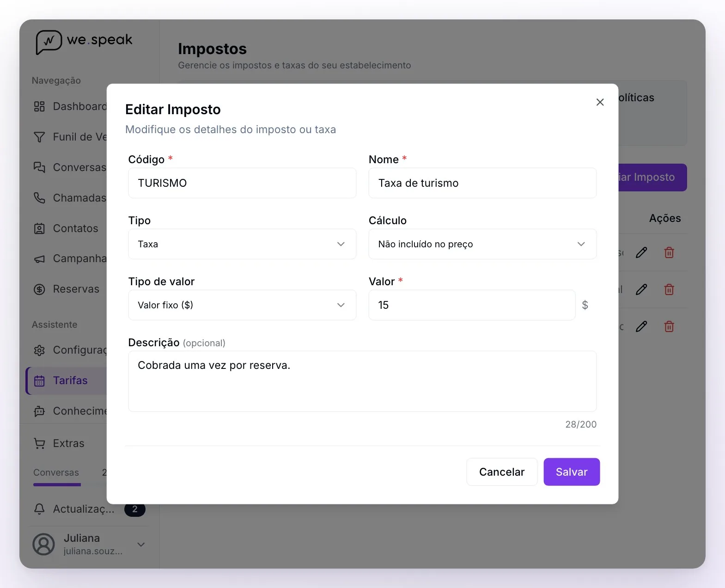Click the Chamadas phone icon
The image size is (725, 588).
(39, 198)
